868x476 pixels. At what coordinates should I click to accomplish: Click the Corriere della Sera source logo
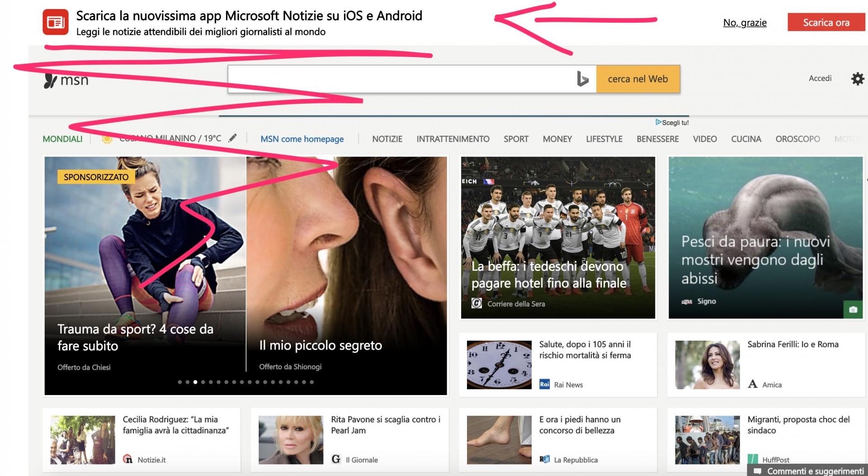(x=476, y=304)
